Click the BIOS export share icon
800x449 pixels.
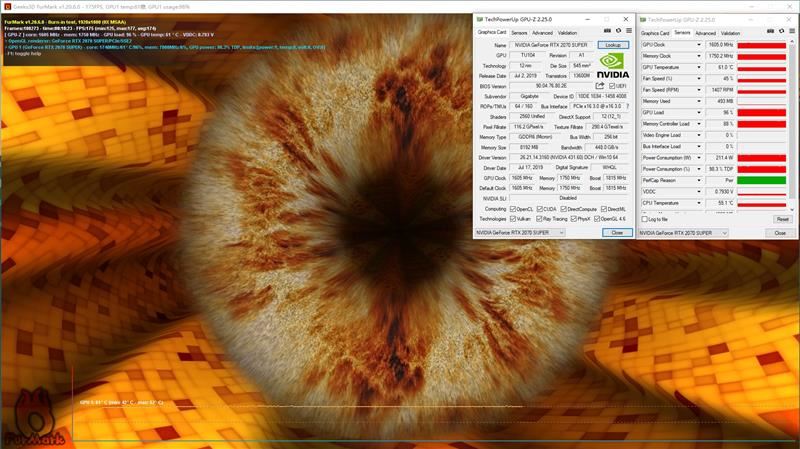(600, 86)
